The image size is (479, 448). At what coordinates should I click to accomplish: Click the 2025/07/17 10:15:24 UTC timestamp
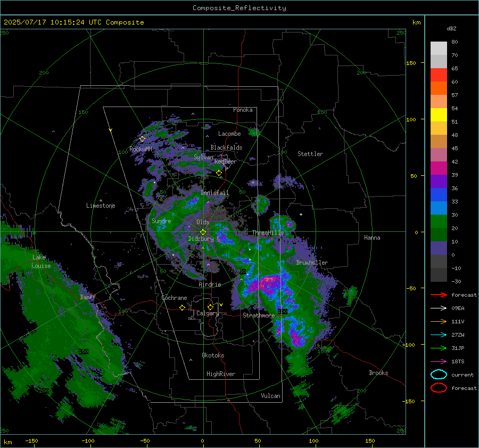click(48, 22)
